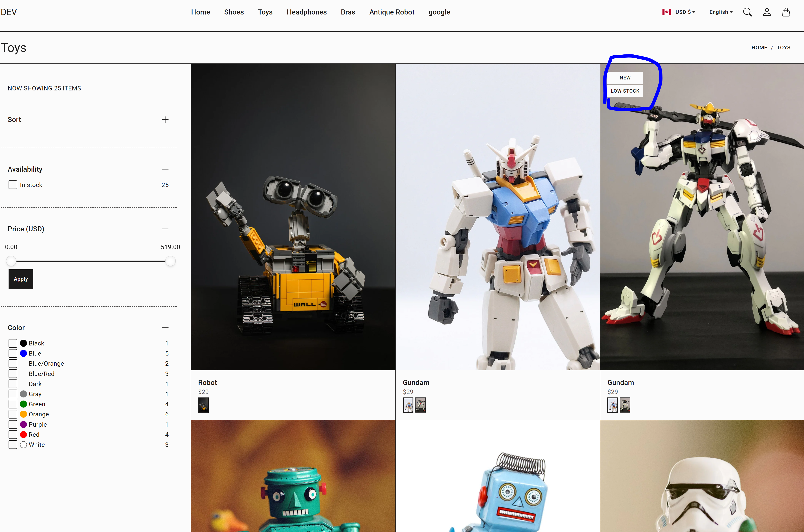
Task: Click the Canada flag currency icon
Action: pyautogui.click(x=667, y=12)
